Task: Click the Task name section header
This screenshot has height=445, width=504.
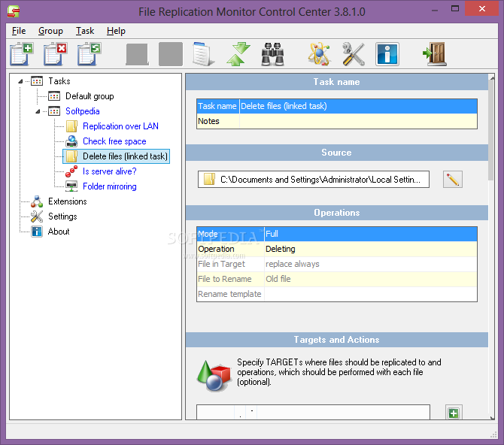Action: click(336, 82)
